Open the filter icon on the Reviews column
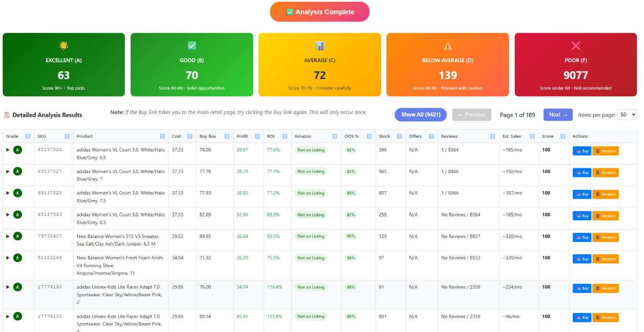 (493, 136)
